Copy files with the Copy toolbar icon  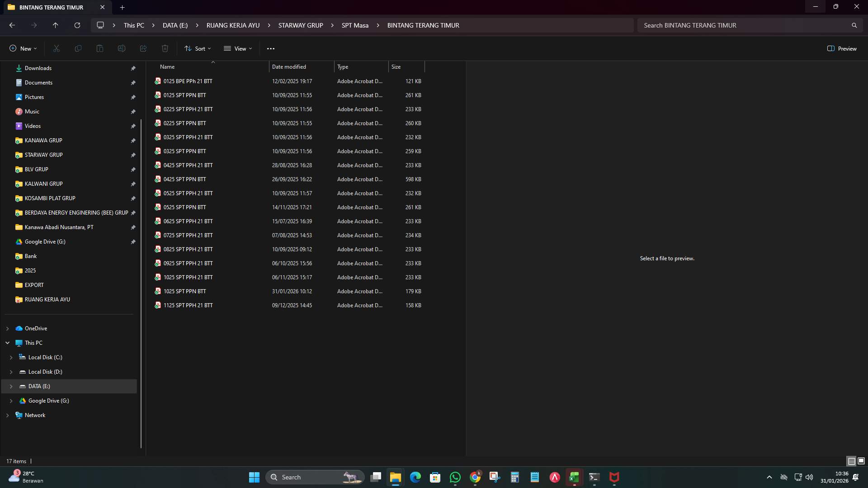tap(78, 48)
